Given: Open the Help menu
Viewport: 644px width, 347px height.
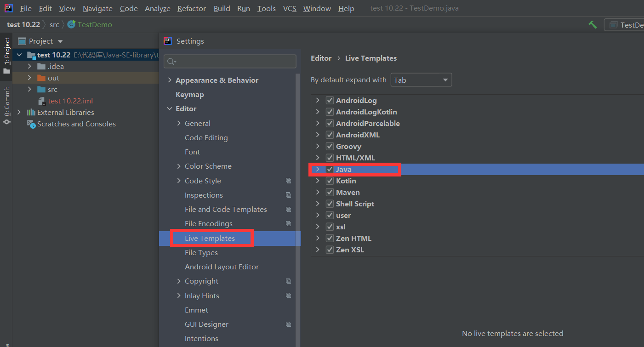Looking at the screenshot, I should 346,8.
